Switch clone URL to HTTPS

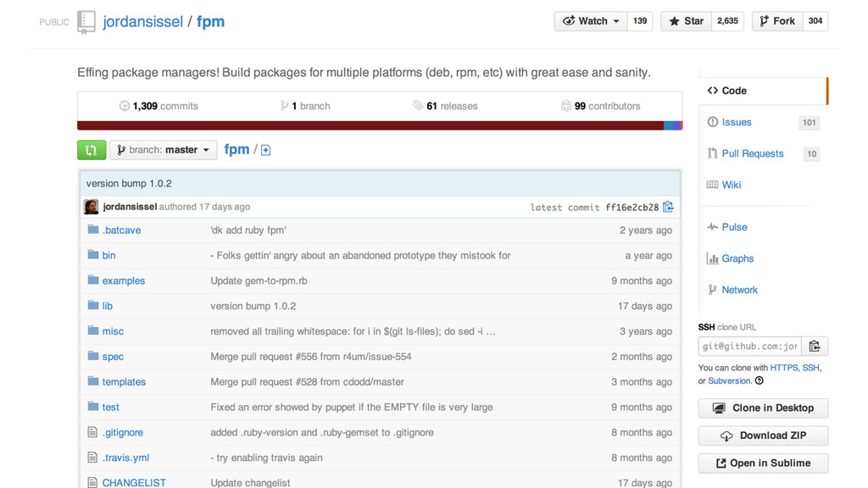tap(784, 368)
